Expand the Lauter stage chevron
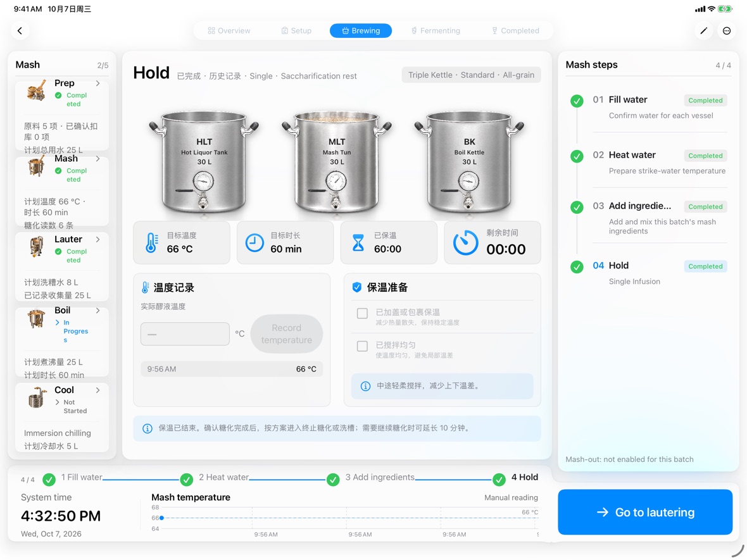Screen dimensions: 747x560 point(97,240)
